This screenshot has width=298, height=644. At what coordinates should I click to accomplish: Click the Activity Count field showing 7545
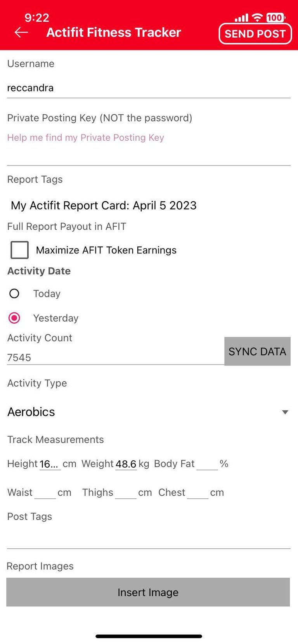click(x=116, y=357)
